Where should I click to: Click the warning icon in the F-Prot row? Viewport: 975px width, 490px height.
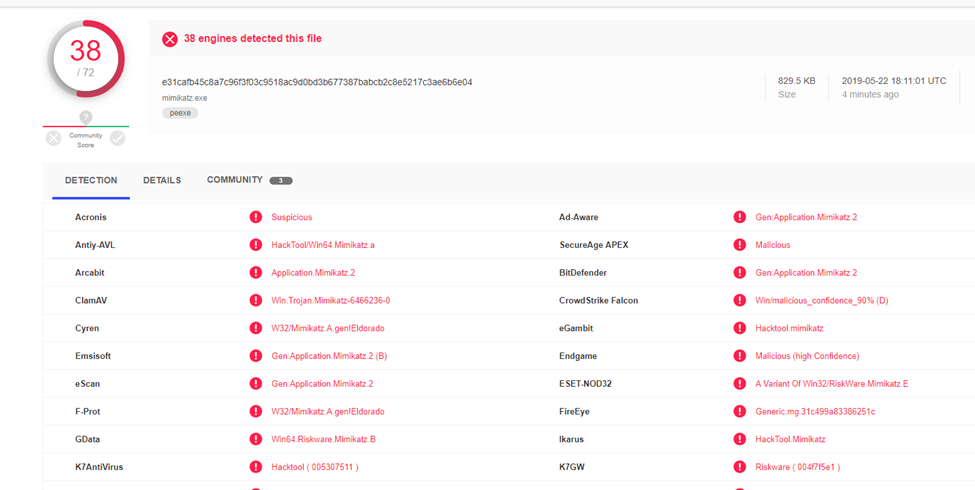256,411
